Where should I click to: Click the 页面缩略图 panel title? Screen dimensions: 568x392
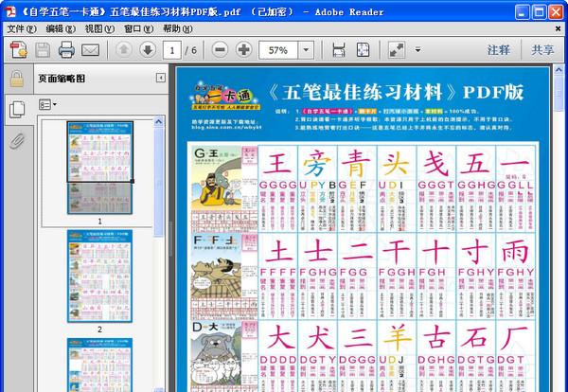pyautogui.click(x=62, y=79)
